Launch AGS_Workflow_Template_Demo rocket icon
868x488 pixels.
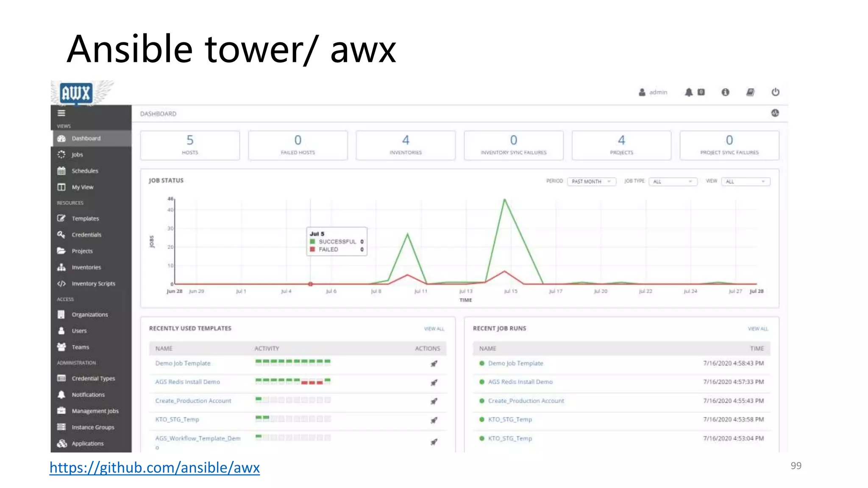434,442
